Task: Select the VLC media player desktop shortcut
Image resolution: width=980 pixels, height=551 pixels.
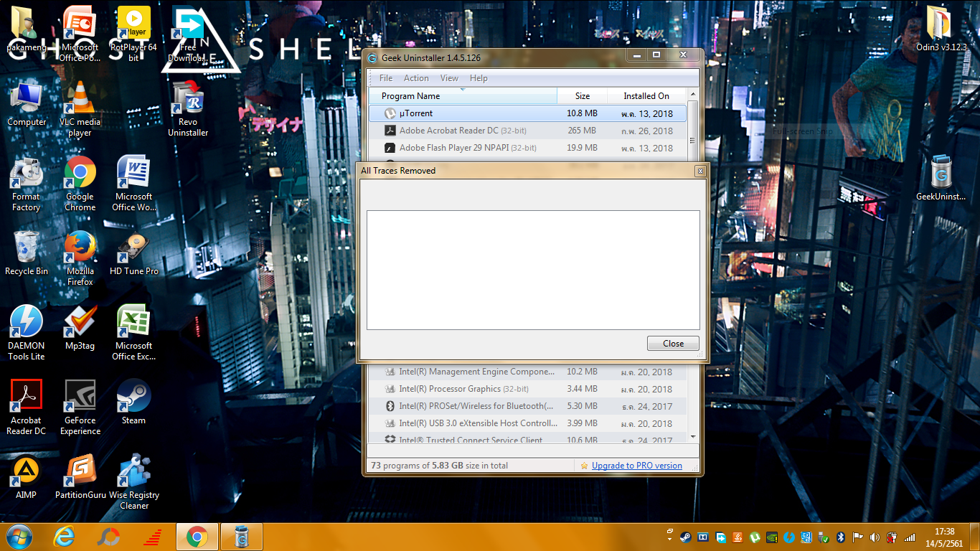Action: (x=80, y=109)
